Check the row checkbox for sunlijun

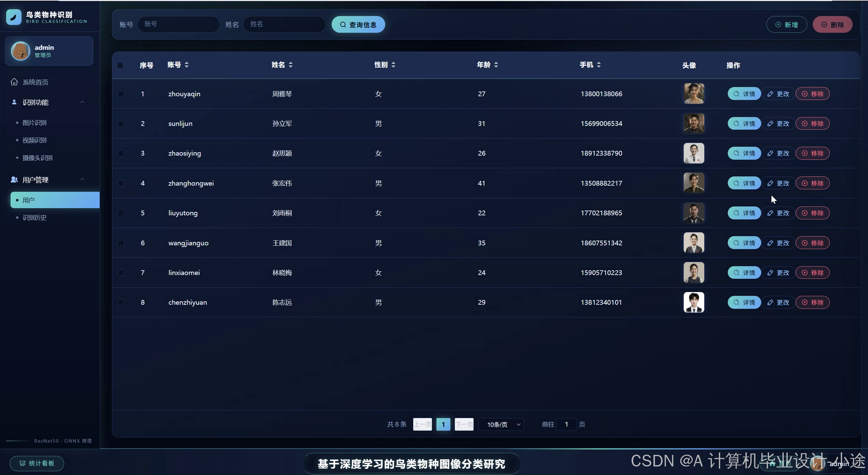coord(121,124)
